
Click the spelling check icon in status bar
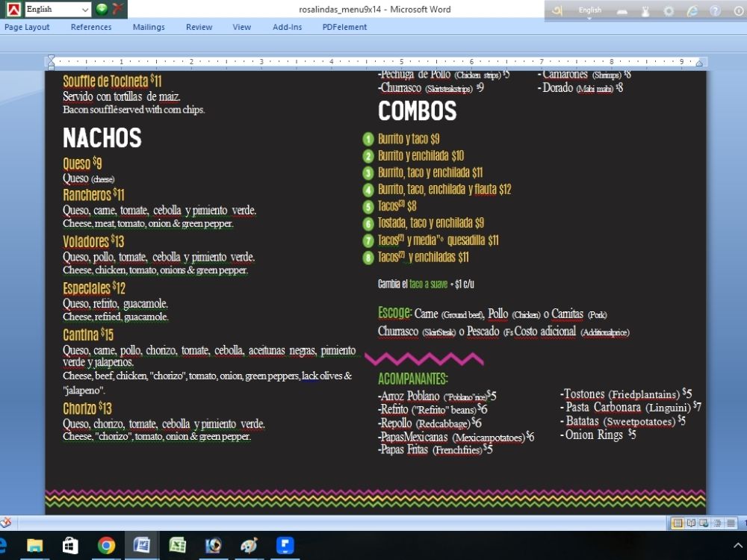click(6, 523)
